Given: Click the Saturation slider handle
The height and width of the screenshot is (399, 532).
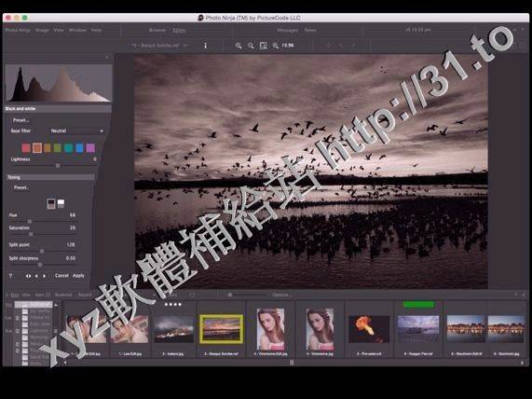Looking at the screenshot, I should pos(31,234).
